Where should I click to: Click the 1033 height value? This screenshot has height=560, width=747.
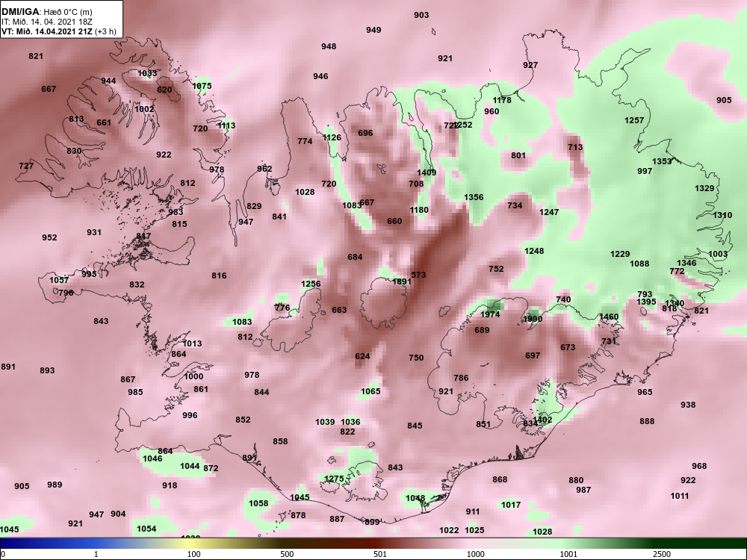click(x=147, y=73)
